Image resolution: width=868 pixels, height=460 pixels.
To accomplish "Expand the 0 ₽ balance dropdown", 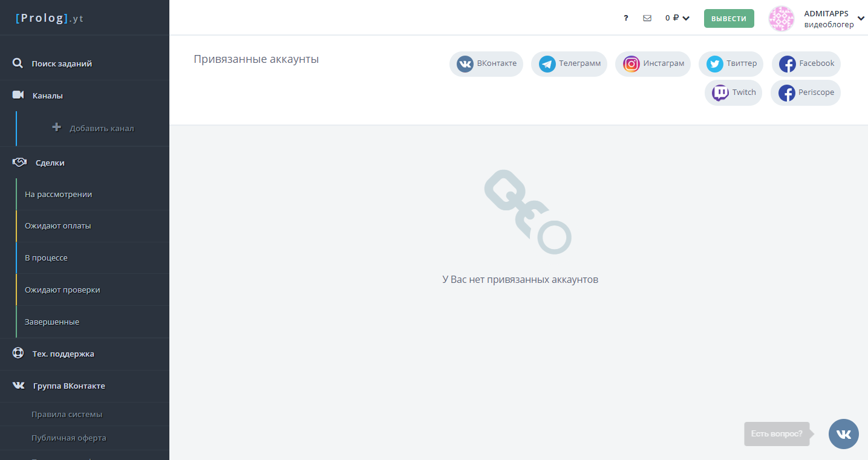I will tap(677, 18).
